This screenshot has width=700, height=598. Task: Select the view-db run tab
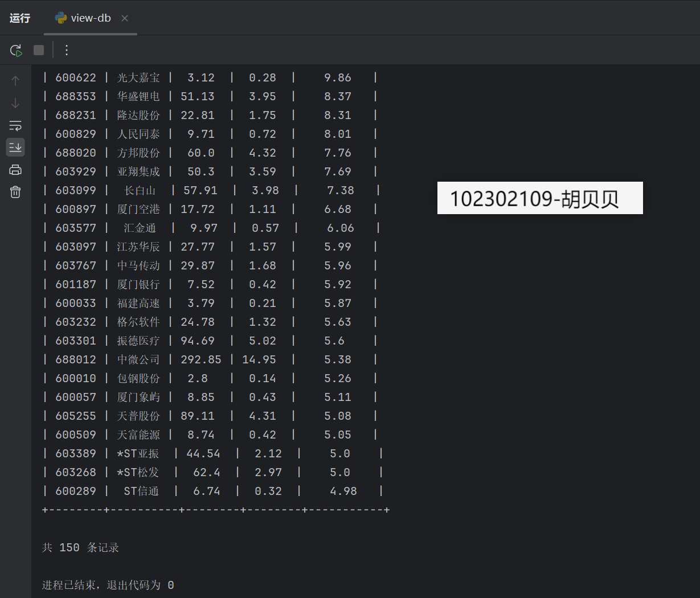coord(91,18)
